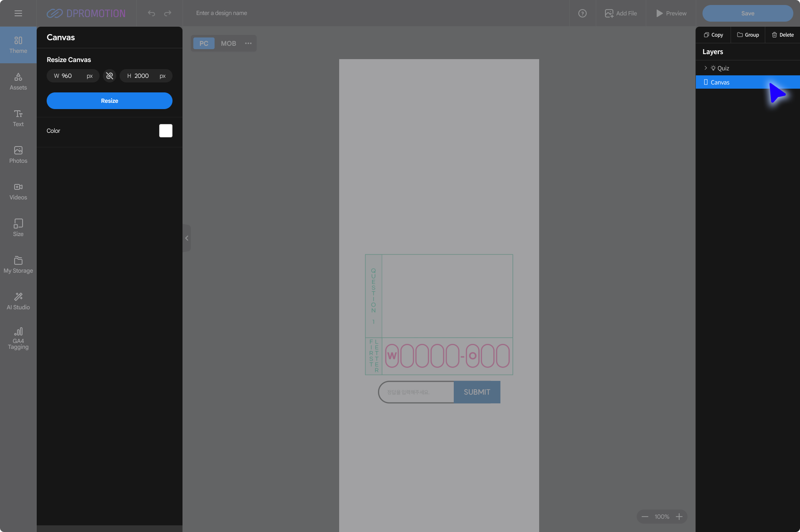The image size is (800, 532).
Task: Click the help question mark icon
Action: [x=582, y=13]
